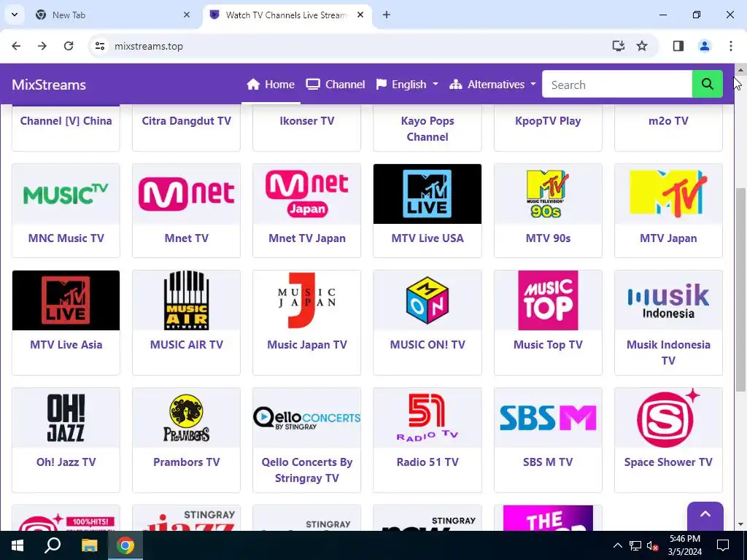Open the MNC Music TV logo
This screenshot has width=747, height=560.
pyautogui.click(x=66, y=194)
